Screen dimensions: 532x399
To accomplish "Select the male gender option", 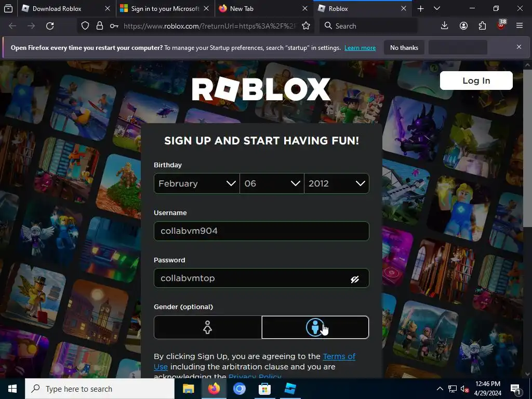I will click(x=315, y=327).
